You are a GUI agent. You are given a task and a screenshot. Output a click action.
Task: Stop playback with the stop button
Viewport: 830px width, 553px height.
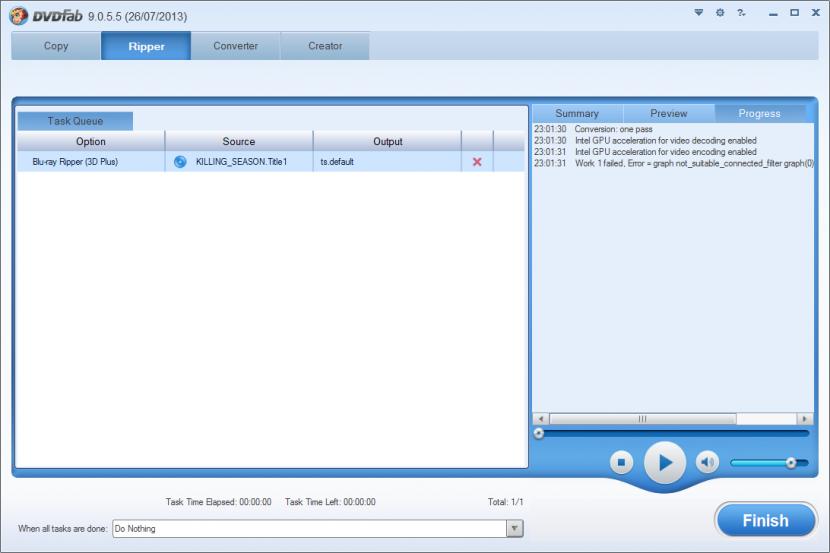point(621,463)
